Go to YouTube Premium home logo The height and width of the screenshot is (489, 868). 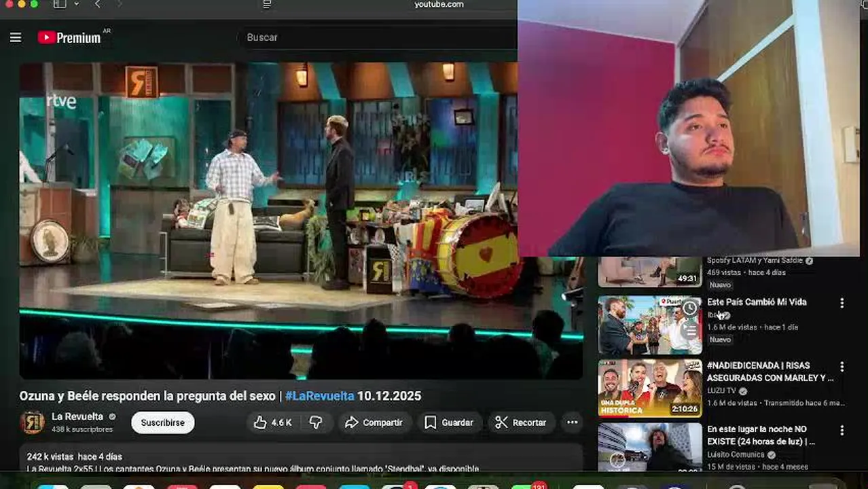(x=69, y=37)
